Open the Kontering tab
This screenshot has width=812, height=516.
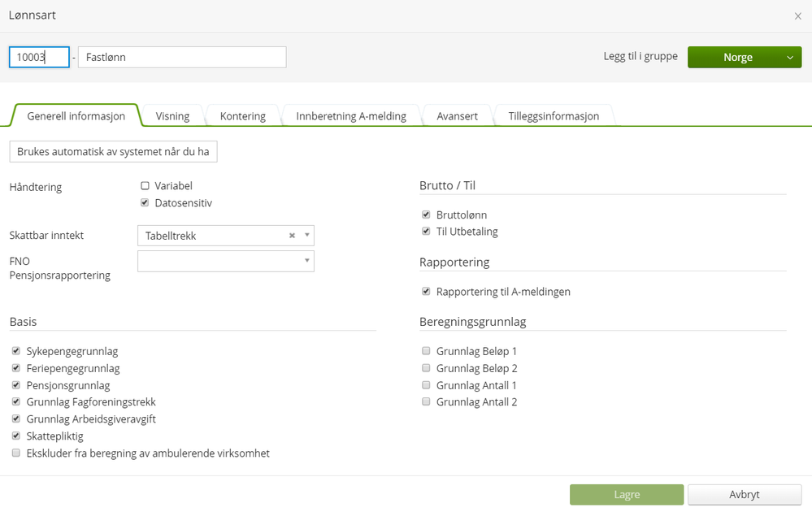pos(242,116)
